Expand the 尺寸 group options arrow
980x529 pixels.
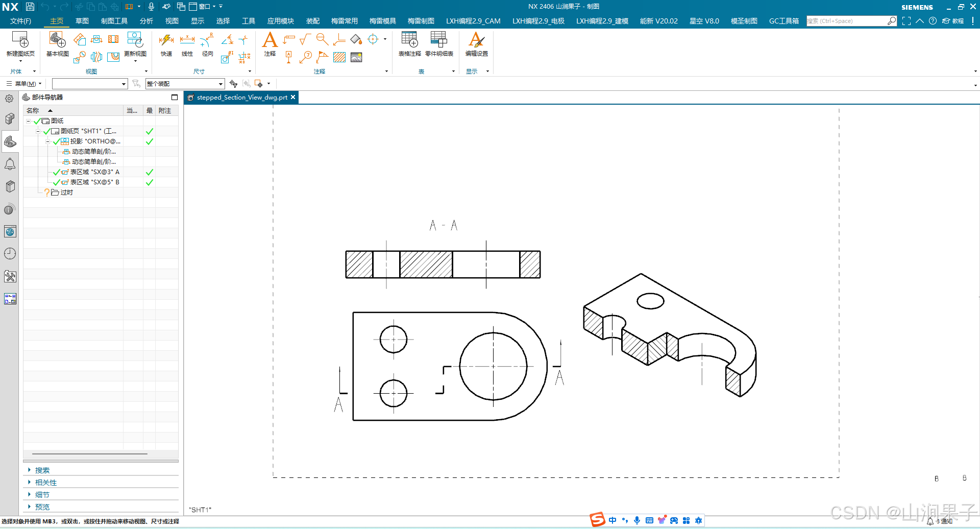point(250,71)
